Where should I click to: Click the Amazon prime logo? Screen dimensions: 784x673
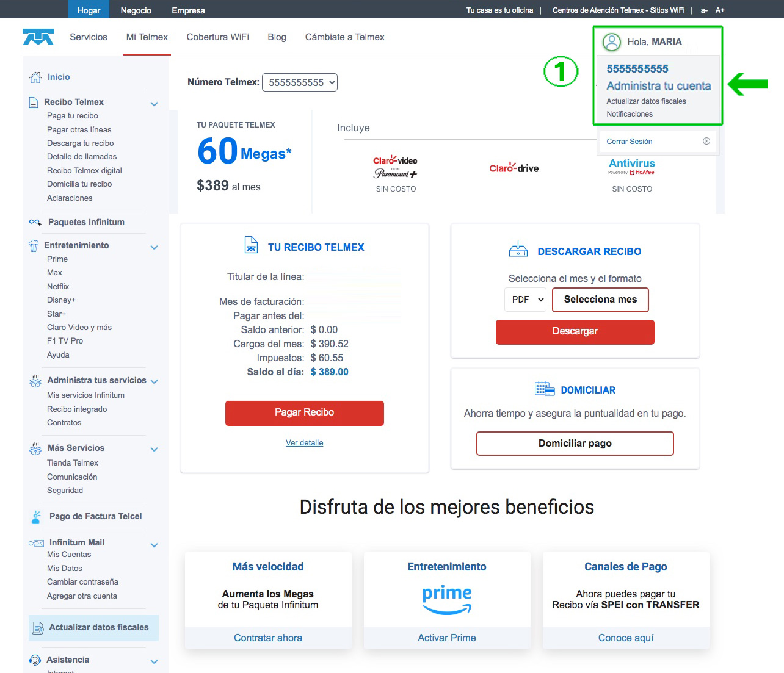click(x=447, y=600)
